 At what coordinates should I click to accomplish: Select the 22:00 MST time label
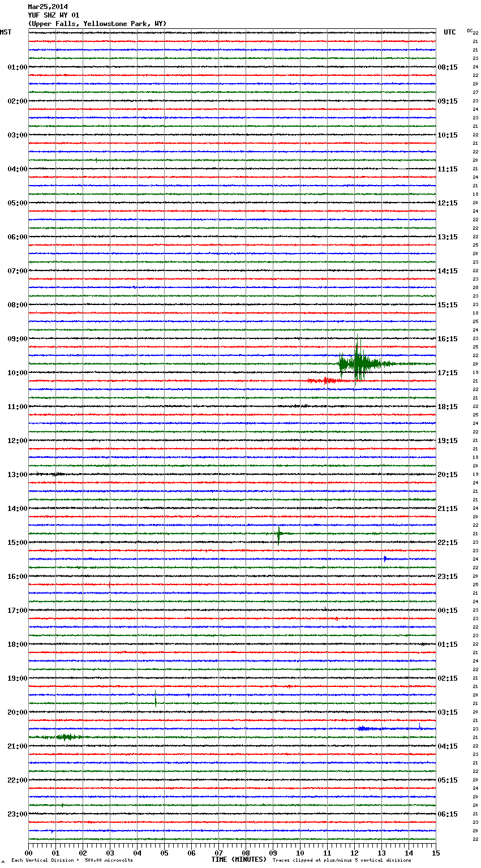coord(18,780)
